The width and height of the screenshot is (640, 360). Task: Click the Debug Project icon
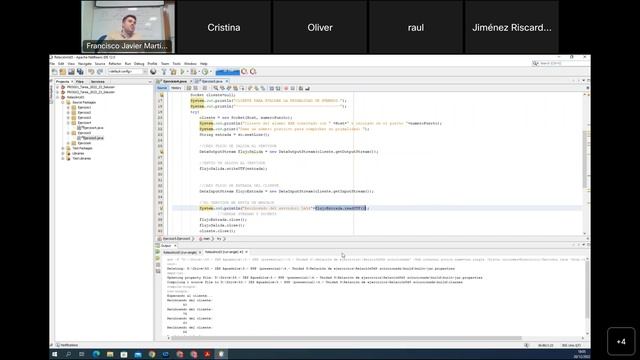coord(193,72)
